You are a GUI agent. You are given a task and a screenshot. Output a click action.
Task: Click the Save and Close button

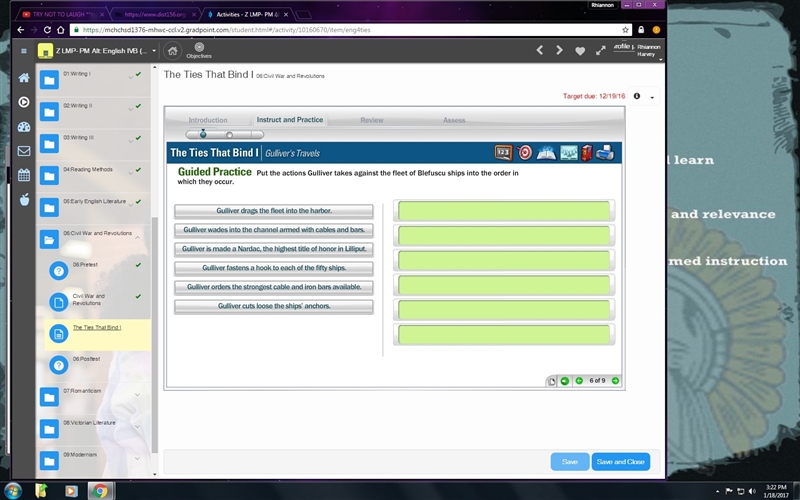point(620,462)
